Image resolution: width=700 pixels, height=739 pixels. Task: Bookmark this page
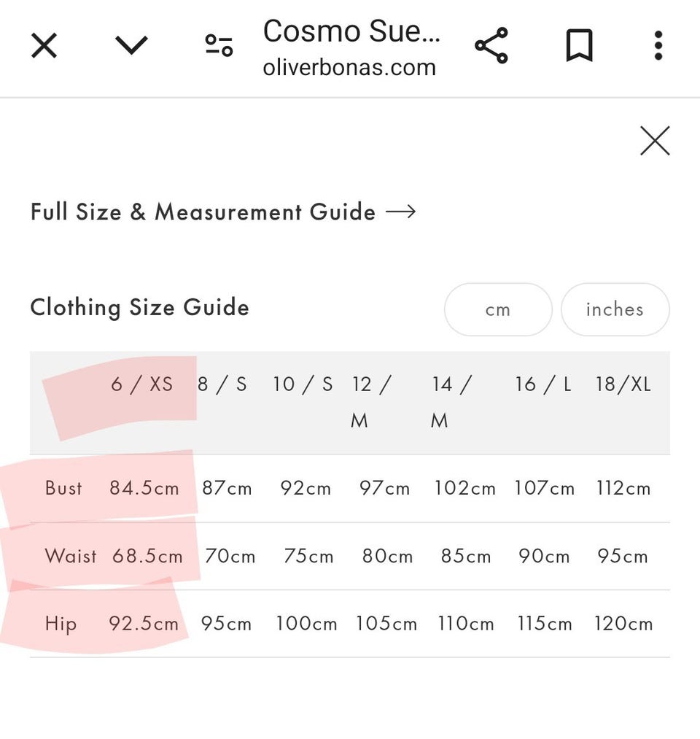579,47
